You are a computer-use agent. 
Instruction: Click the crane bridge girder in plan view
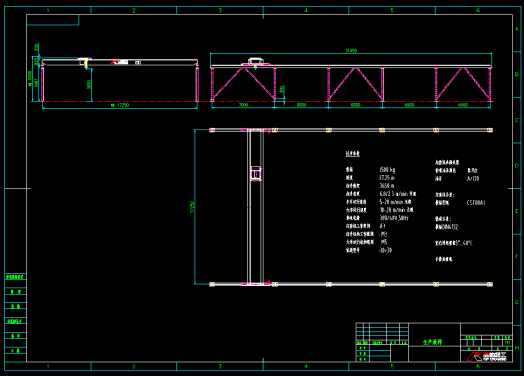pyautogui.click(x=256, y=207)
